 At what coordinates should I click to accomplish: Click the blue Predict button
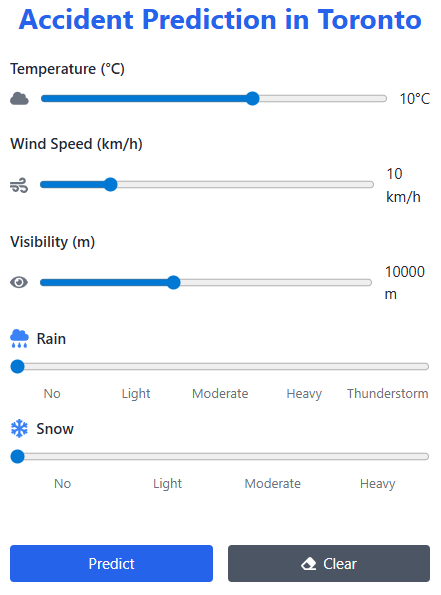pyautogui.click(x=111, y=564)
